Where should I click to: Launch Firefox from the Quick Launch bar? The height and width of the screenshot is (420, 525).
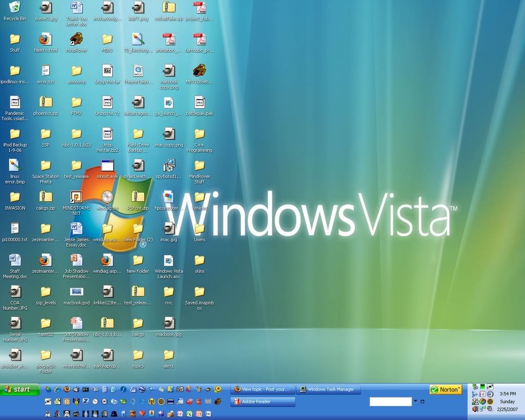tap(67, 389)
